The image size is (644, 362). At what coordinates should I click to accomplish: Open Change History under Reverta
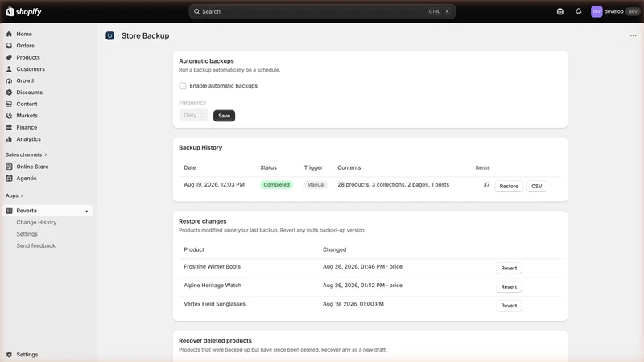(x=36, y=222)
